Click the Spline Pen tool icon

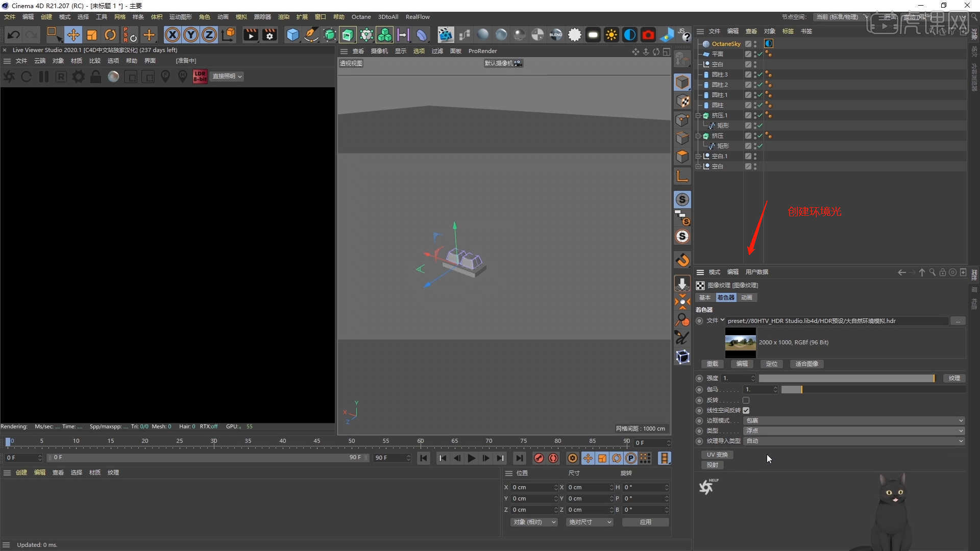click(311, 35)
